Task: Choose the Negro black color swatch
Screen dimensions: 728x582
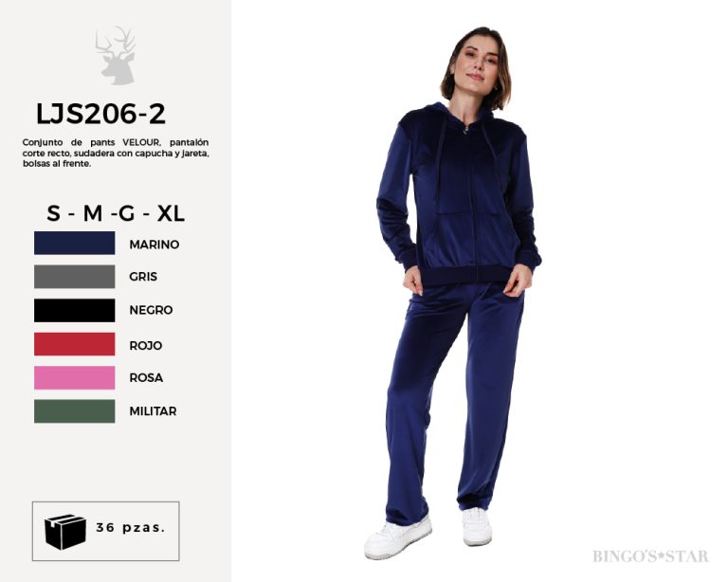Action: click(x=74, y=311)
